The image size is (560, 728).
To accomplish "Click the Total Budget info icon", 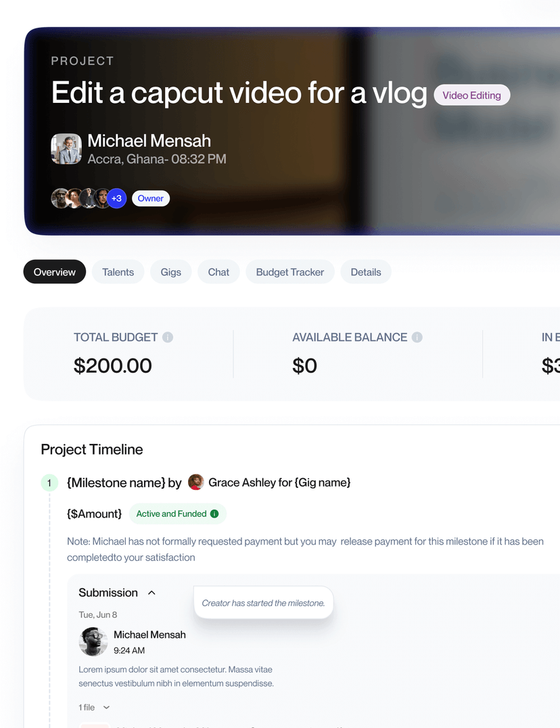I will (x=168, y=337).
